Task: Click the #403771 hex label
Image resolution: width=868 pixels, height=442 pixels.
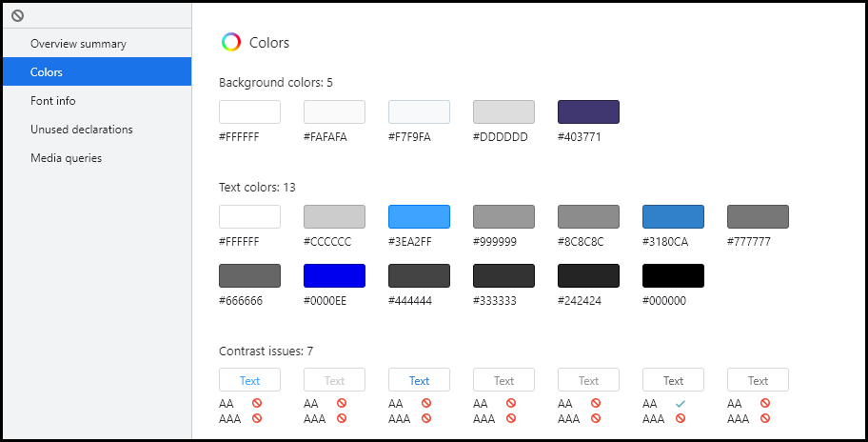Action: coord(580,137)
